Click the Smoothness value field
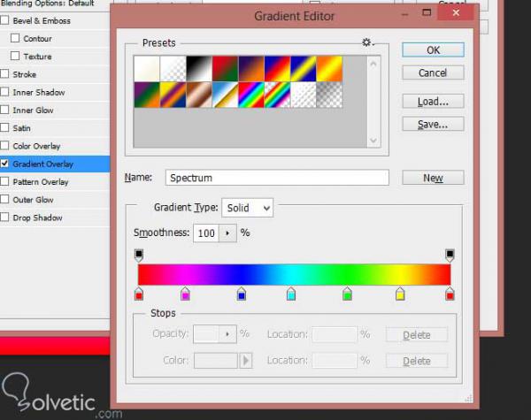Viewport: 531px width, 420px height. click(x=206, y=233)
